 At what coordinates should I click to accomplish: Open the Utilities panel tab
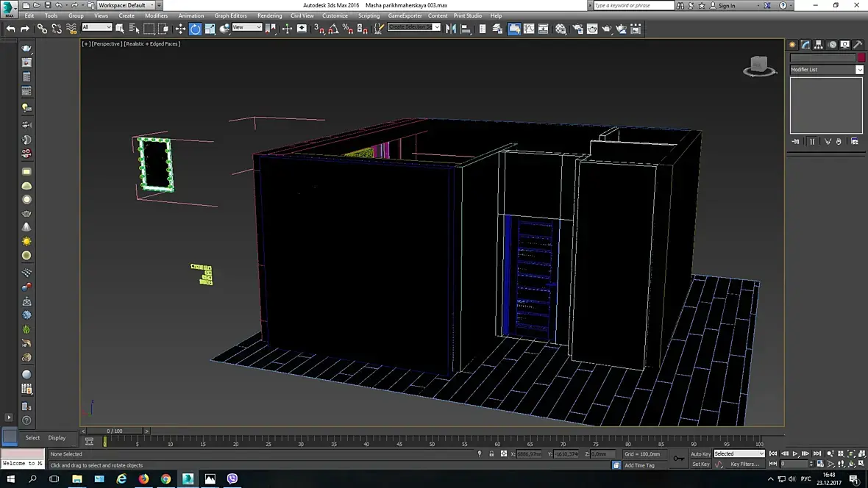click(x=858, y=45)
